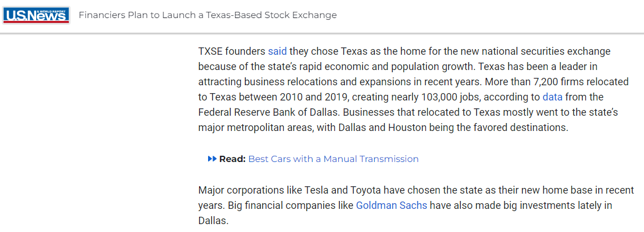The width and height of the screenshot is (644, 232).
Task: Click the final word 'Dallas.' of article
Action: click(x=213, y=221)
